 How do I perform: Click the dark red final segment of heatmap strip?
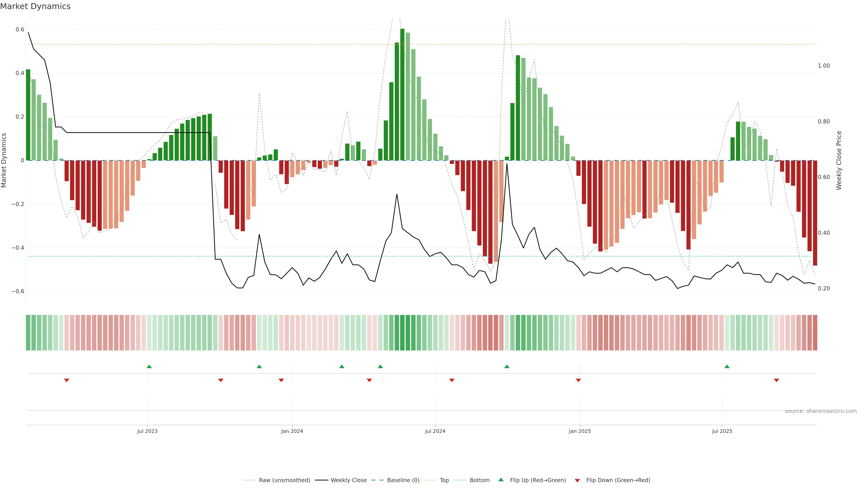[x=815, y=333]
